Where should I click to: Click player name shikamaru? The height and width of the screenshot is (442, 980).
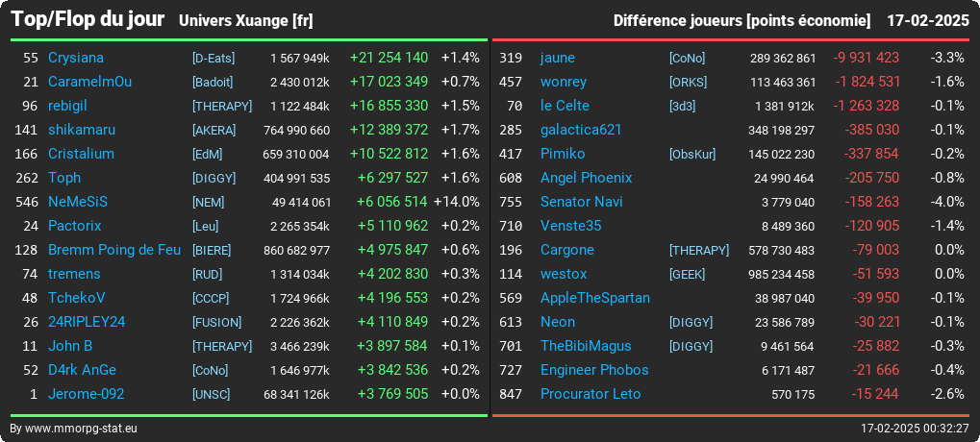[81, 130]
